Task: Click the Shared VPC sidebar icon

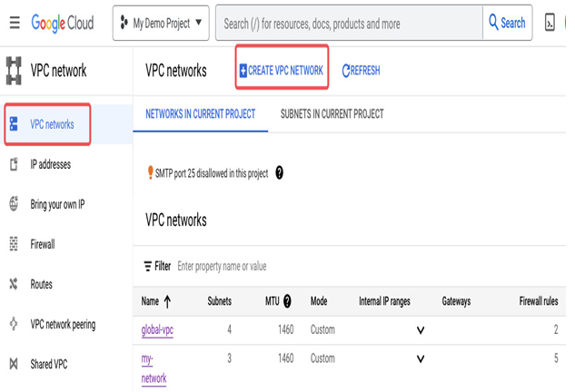Action: point(14,364)
